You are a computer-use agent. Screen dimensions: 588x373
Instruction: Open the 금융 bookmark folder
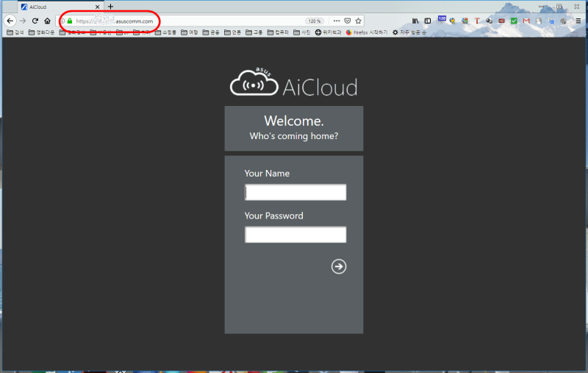(x=211, y=32)
